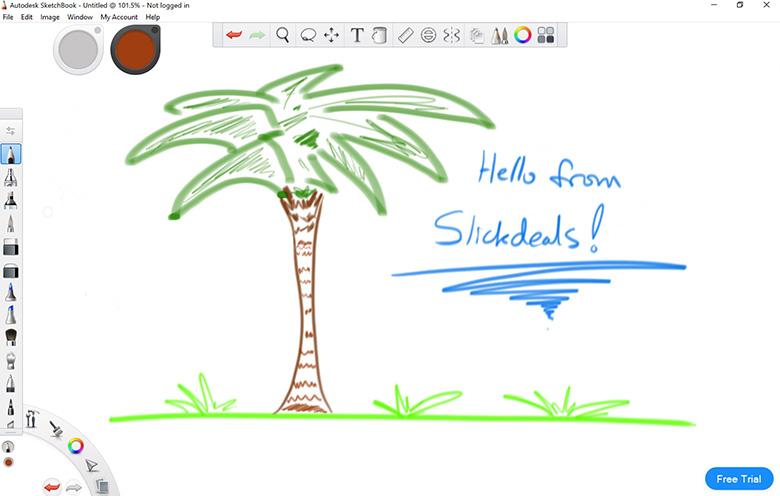This screenshot has height=496, width=780.
Task: Select the upper blue-tipped paint marker
Action: click(10, 293)
